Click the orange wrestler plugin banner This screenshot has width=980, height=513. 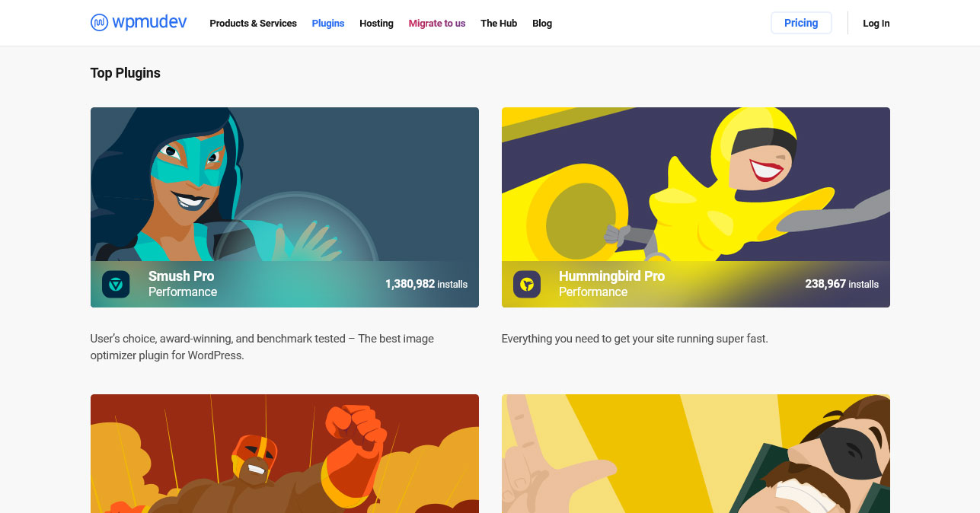click(x=285, y=454)
